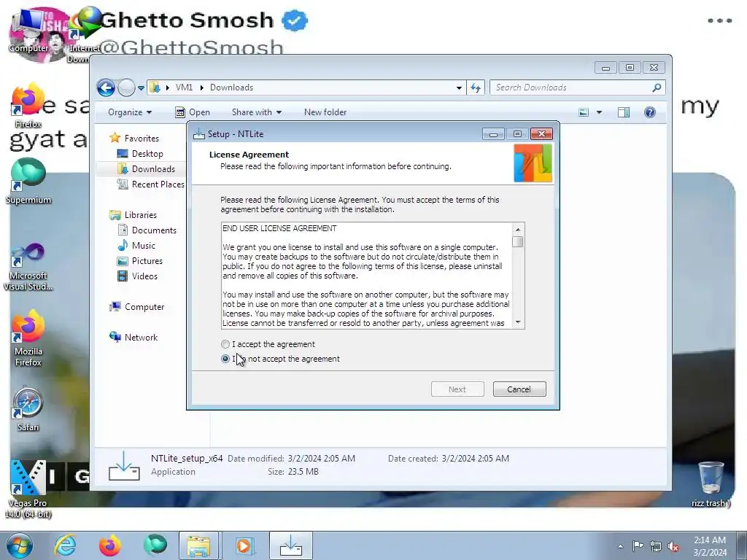
Task: Open the Pictures library
Action: click(147, 261)
